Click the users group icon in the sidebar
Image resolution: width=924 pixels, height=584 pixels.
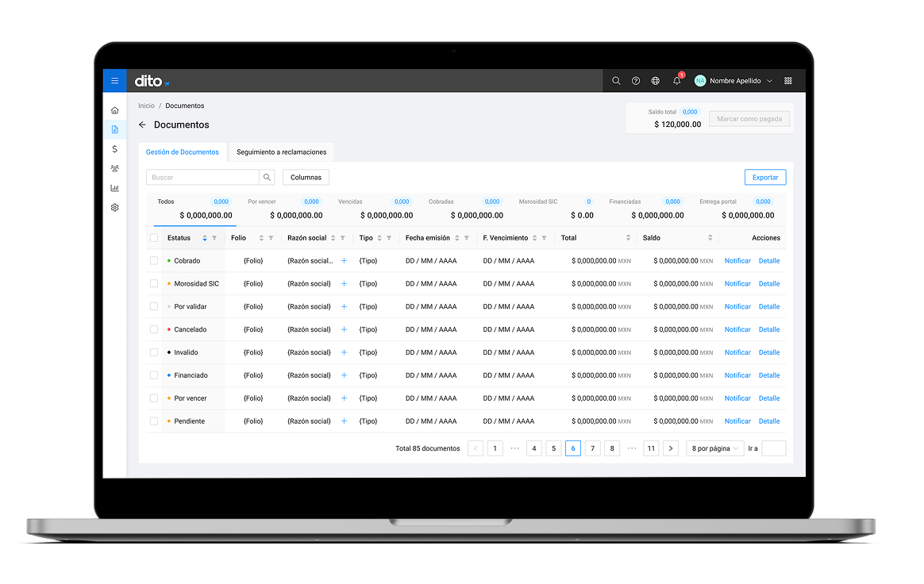(x=114, y=168)
